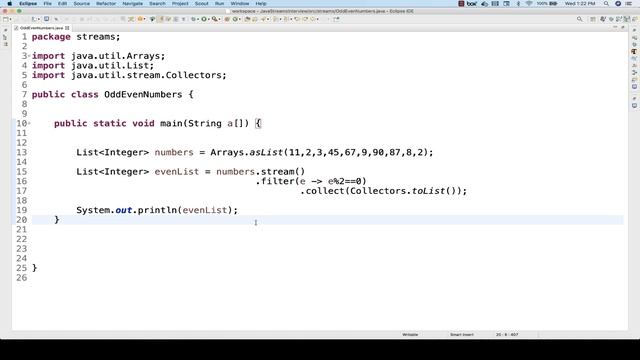Click the blue square terminal icon in toolbar

[x=47, y=19]
